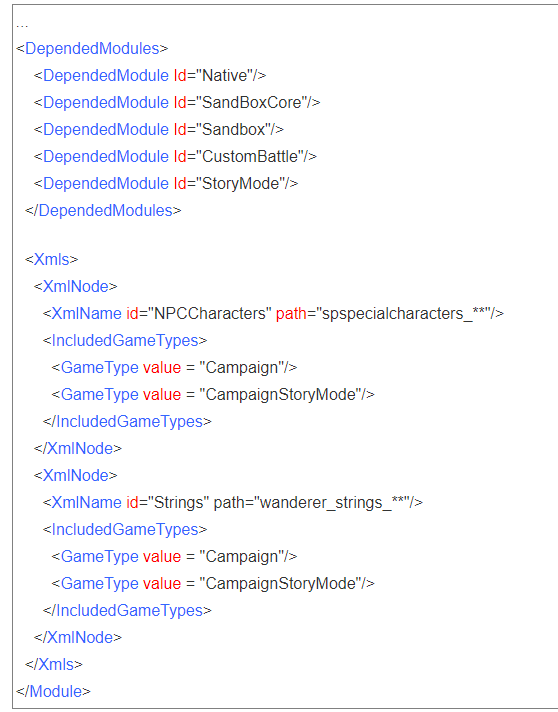Click the Sandbox DependedModule line

point(158,129)
